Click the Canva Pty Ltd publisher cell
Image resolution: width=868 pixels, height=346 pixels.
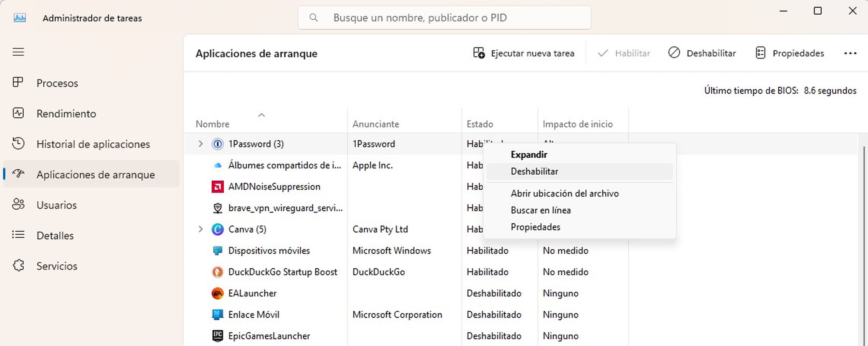click(x=380, y=229)
